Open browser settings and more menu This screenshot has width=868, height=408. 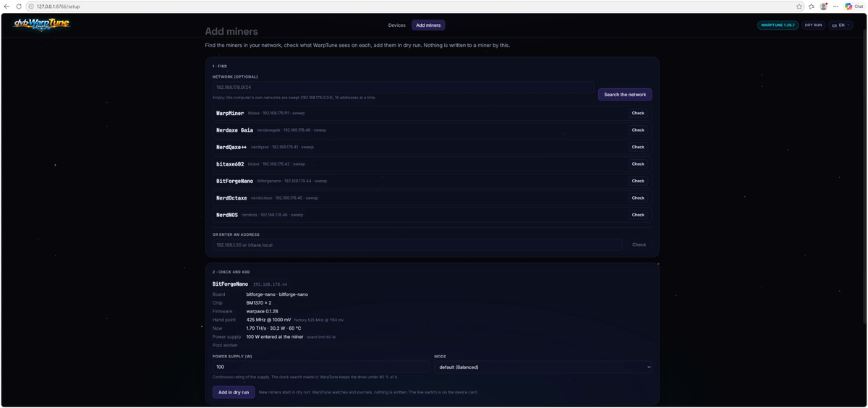pyautogui.click(x=835, y=7)
